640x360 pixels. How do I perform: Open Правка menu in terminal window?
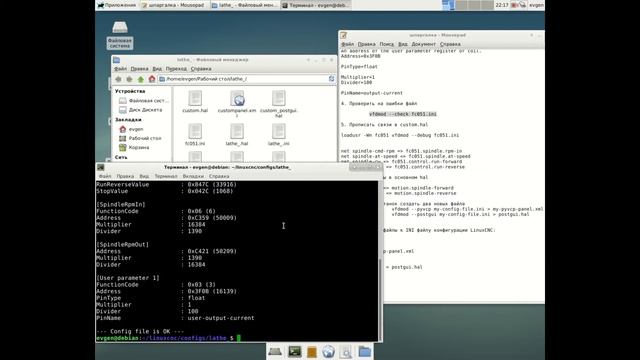[x=125, y=176]
